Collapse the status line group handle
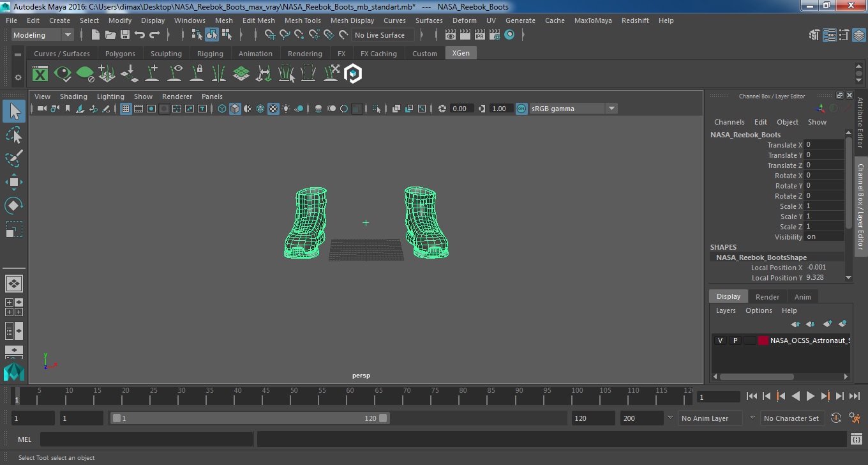 click(x=82, y=35)
